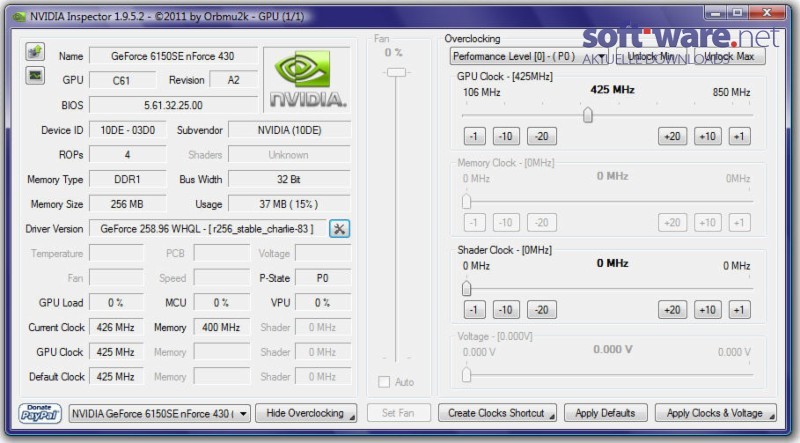This screenshot has height=443, width=800.
Task: Increase GPU Clock by 1 MHz
Action: pos(739,136)
